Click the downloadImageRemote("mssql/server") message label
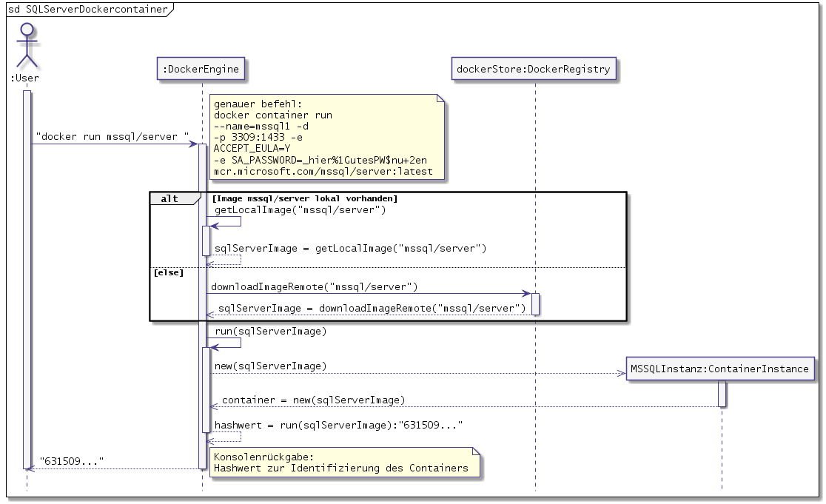Screen dimensions: 826x504 (x=315, y=286)
